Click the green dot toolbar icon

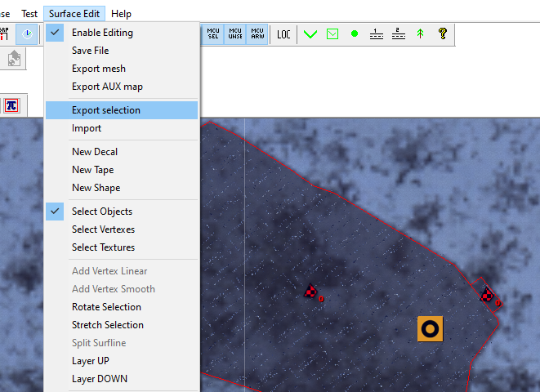(x=355, y=34)
